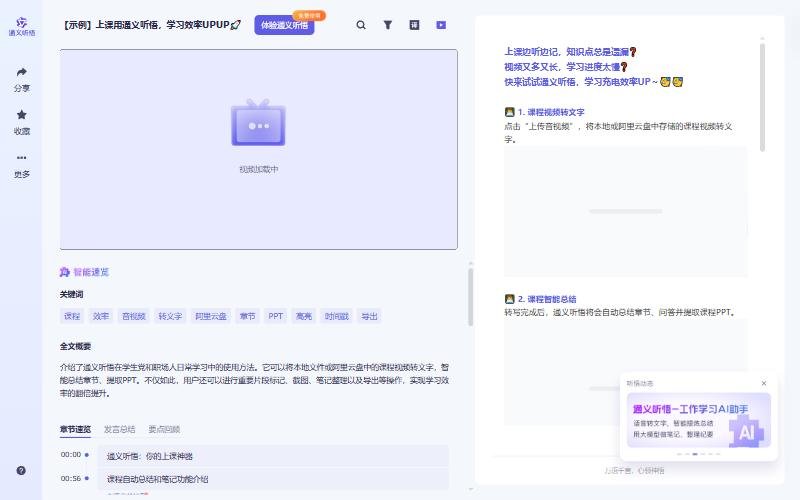Select the 课程 keyword tag
This screenshot has width=800, height=500.
[x=72, y=316]
